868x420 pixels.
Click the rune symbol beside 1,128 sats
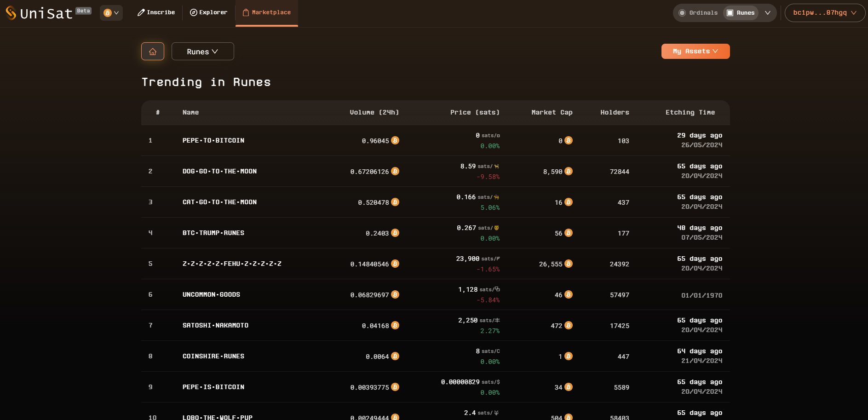[497, 289]
